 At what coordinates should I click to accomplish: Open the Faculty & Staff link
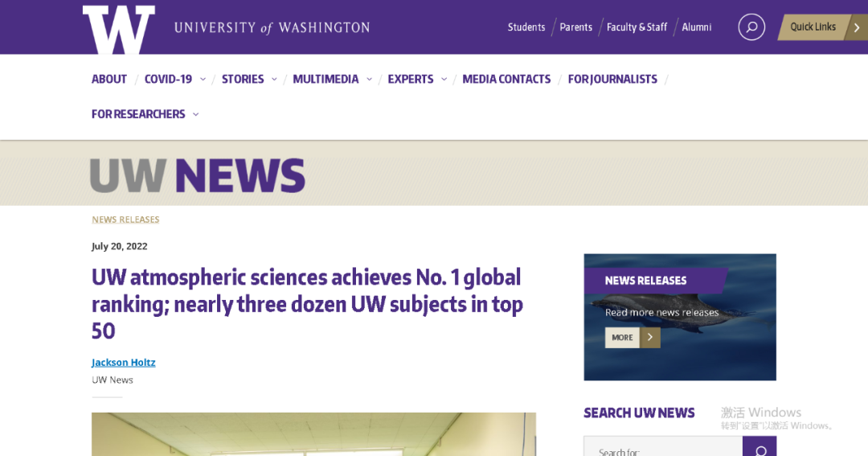pos(637,27)
